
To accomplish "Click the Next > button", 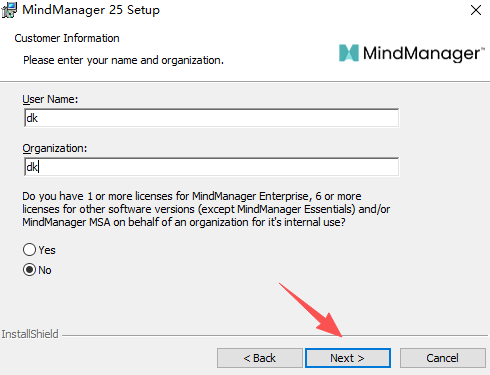I will coord(348,358).
